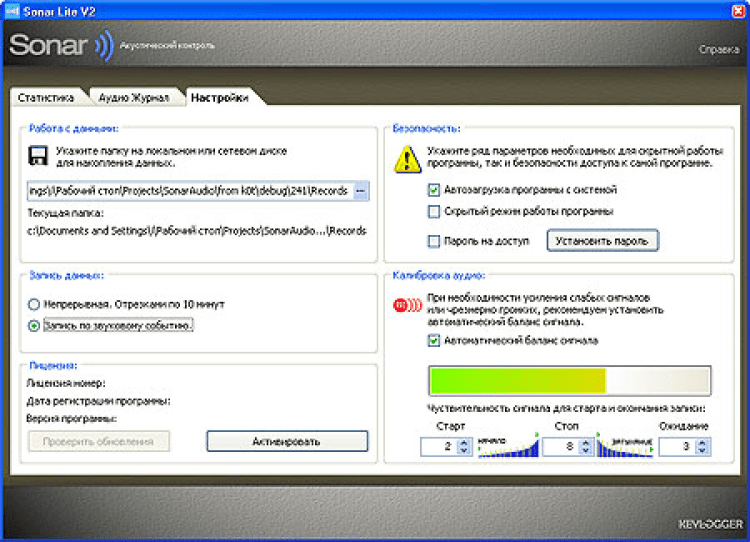
Task: Click the Активировать button
Action: [287, 441]
